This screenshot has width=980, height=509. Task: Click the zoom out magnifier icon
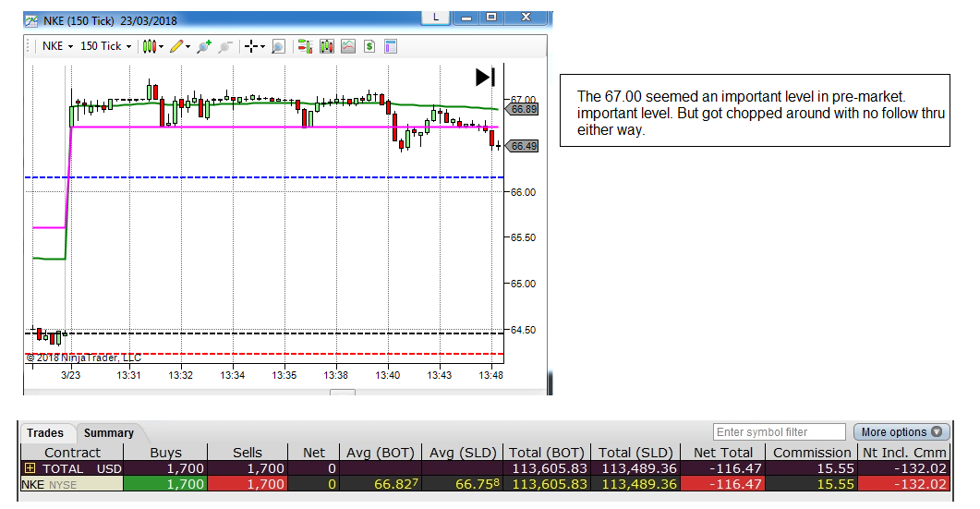tap(225, 46)
